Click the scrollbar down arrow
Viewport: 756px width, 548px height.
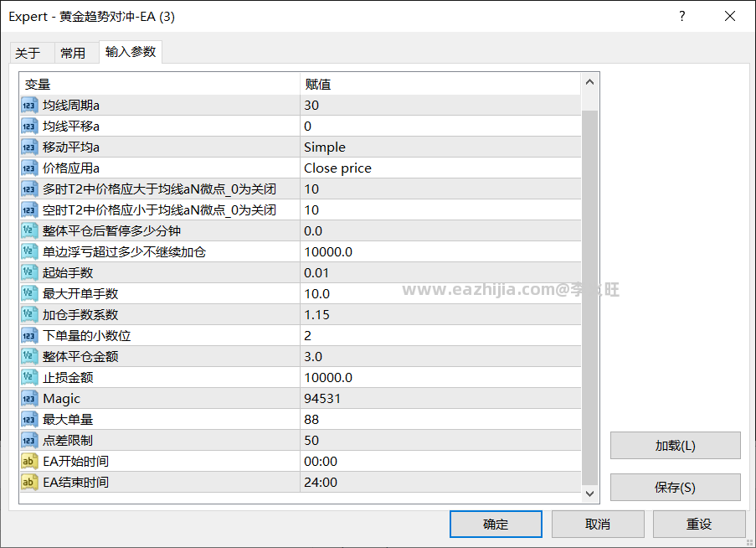[589, 494]
